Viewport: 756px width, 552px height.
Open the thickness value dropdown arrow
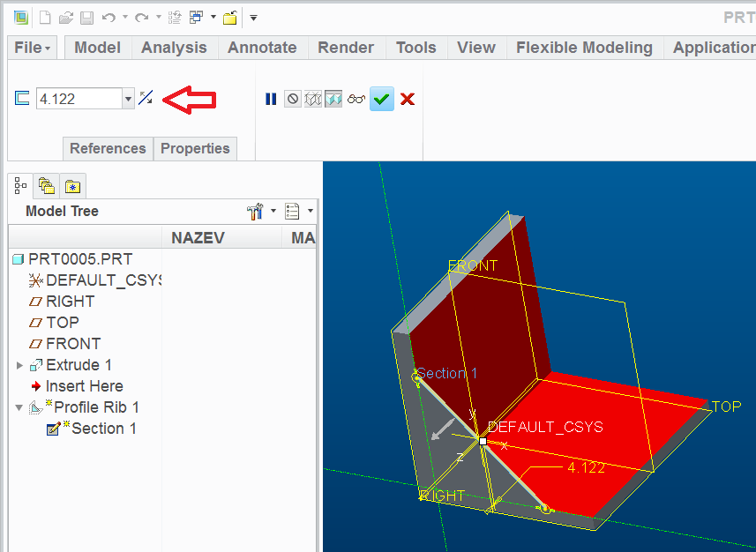[x=128, y=100]
